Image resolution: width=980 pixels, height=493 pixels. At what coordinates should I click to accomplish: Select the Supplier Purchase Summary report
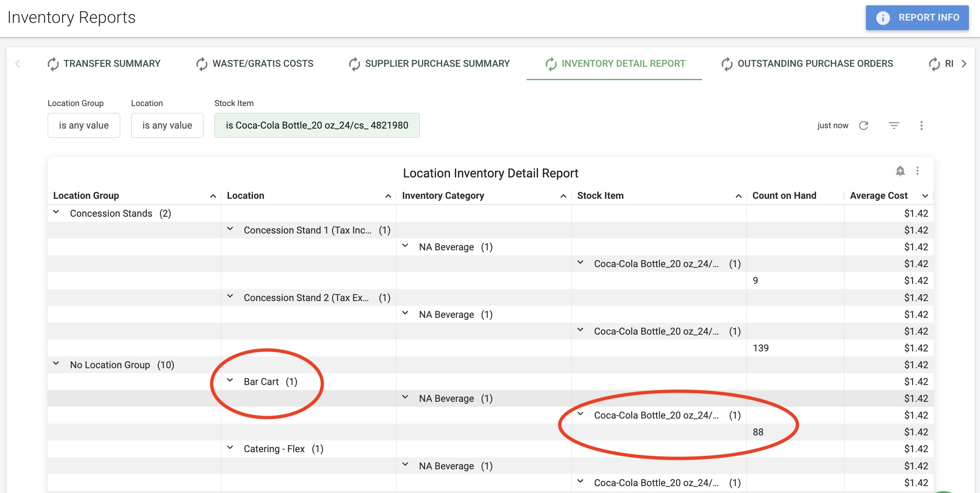pyautogui.click(x=437, y=63)
